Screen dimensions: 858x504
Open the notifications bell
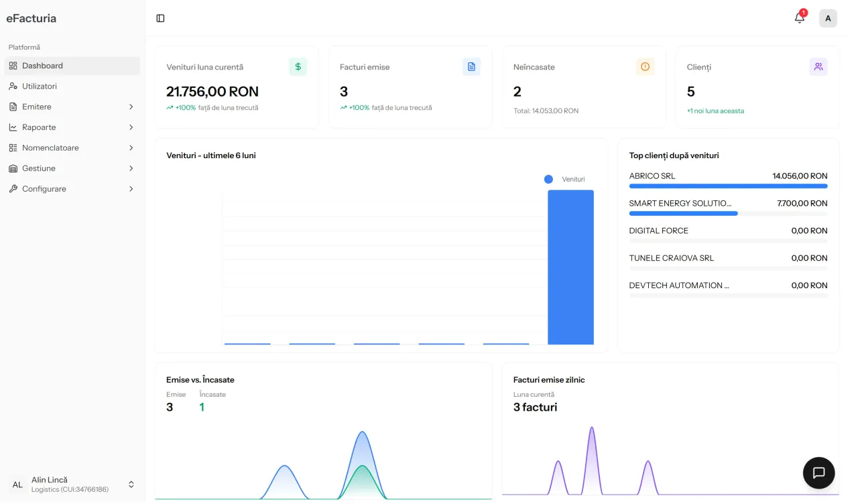pyautogui.click(x=799, y=18)
